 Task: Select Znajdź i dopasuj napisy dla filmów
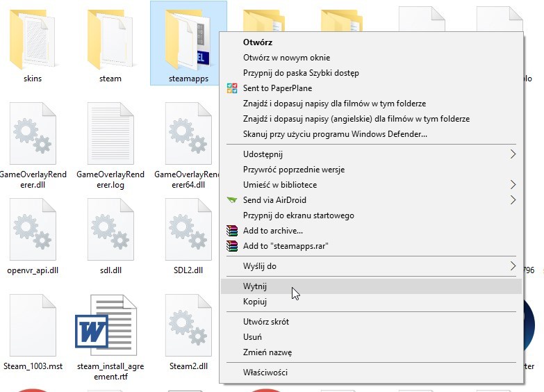click(x=371, y=104)
